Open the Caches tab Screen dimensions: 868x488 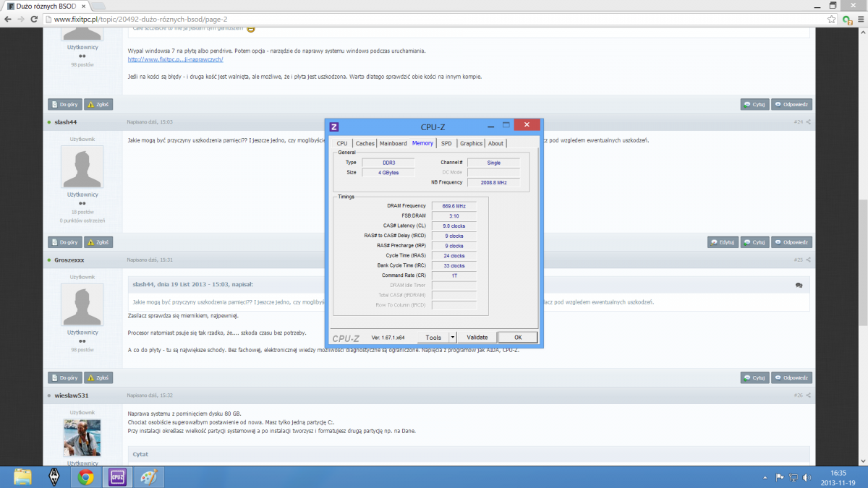click(365, 143)
